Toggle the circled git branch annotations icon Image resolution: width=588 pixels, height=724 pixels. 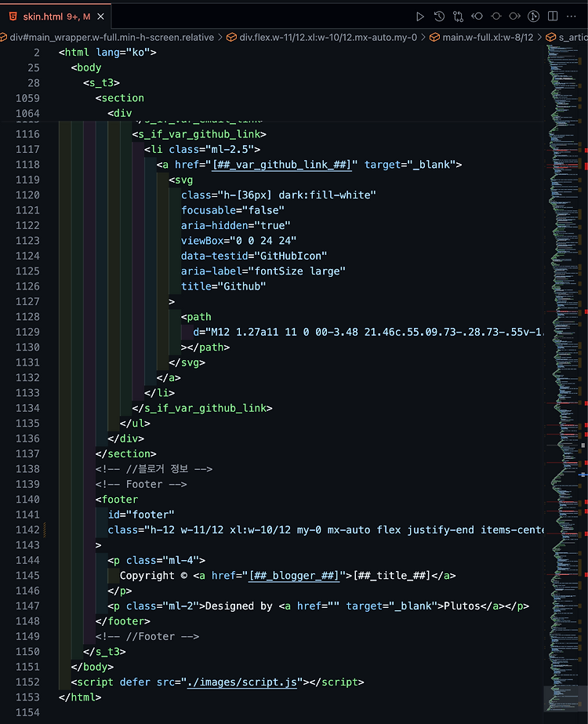coord(534,16)
